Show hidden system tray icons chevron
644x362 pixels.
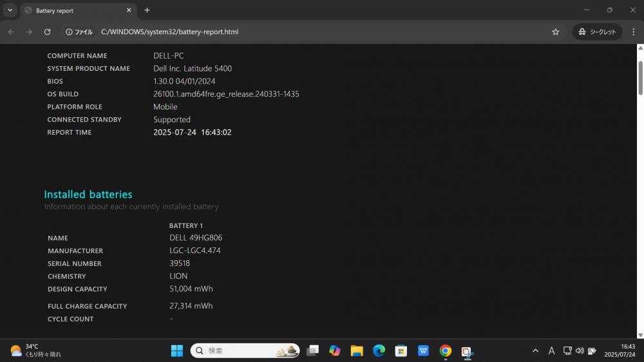click(535, 350)
